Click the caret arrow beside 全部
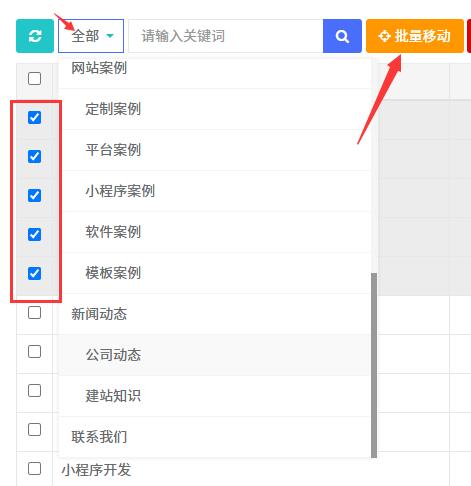This screenshot has width=471, height=486. point(110,36)
